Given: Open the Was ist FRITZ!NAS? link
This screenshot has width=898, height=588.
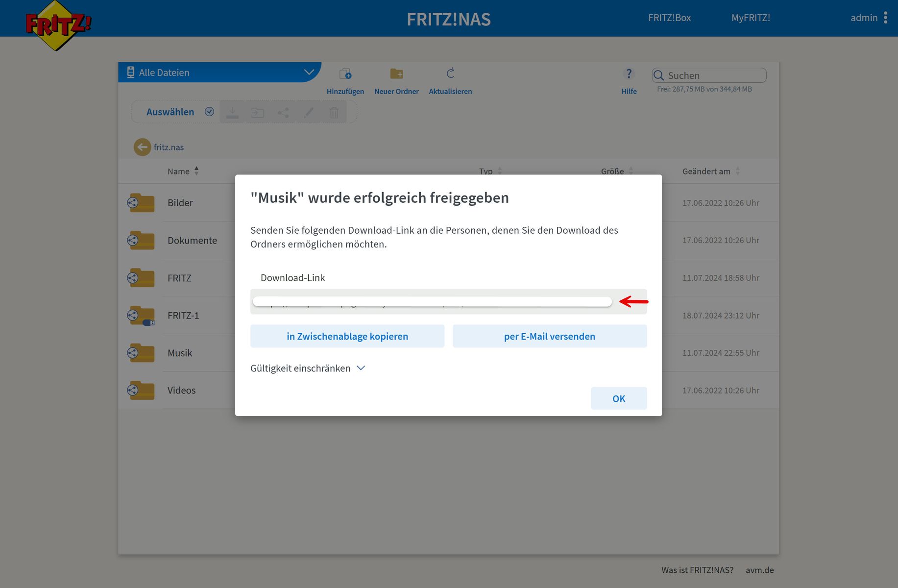Looking at the screenshot, I should (x=697, y=570).
